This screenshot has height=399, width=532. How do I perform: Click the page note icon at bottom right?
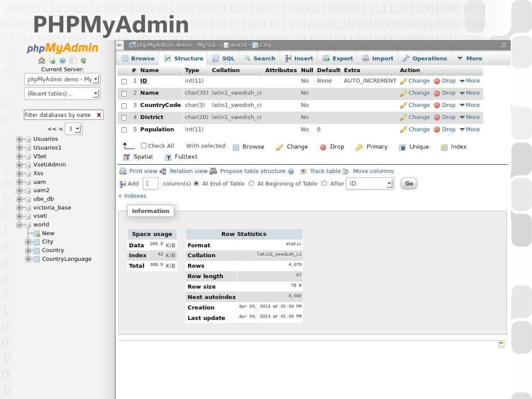coord(501,344)
